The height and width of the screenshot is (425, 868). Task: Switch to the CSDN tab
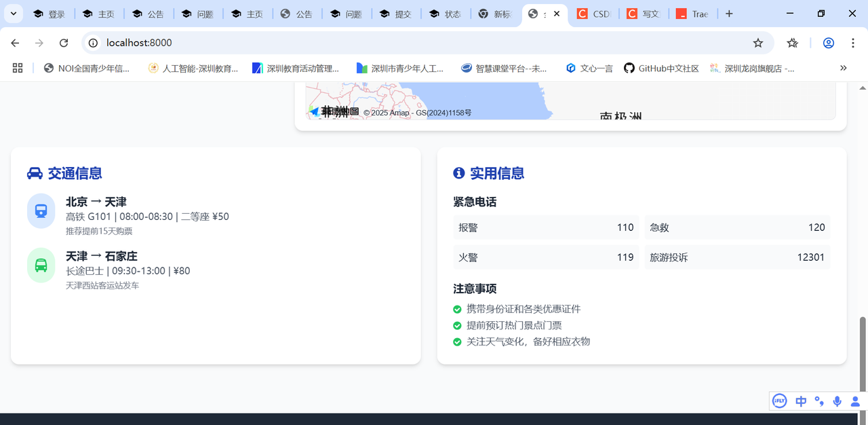point(593,14)
